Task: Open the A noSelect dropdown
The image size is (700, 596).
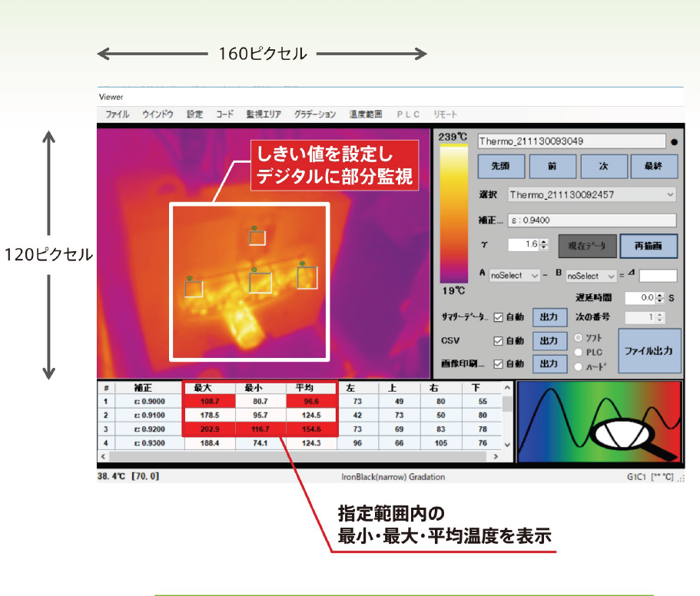Action: click(514, 276)
